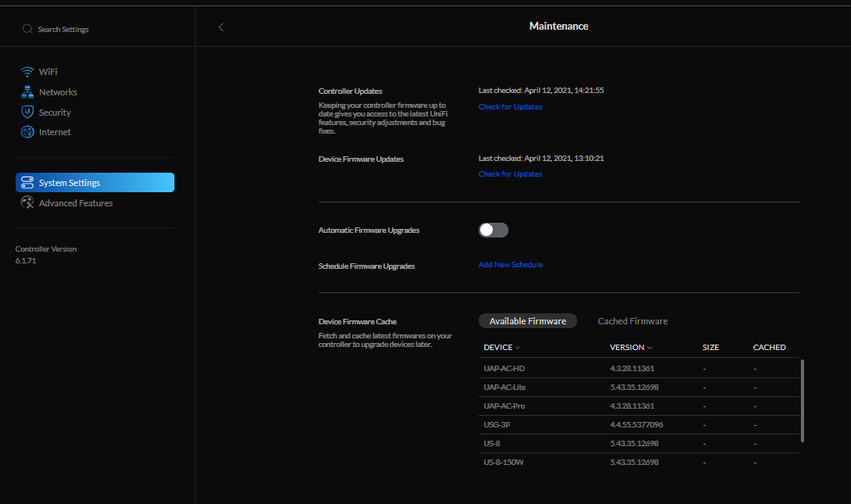Click the System Settings icon
The height and width of the screenshot is (504, 851).
tap(27, 183)
